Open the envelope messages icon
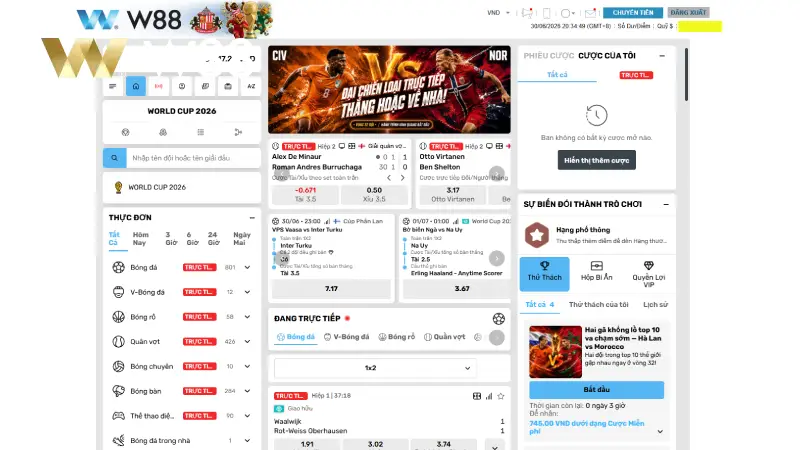Screen dimensions: 800x450 [590, 13]
